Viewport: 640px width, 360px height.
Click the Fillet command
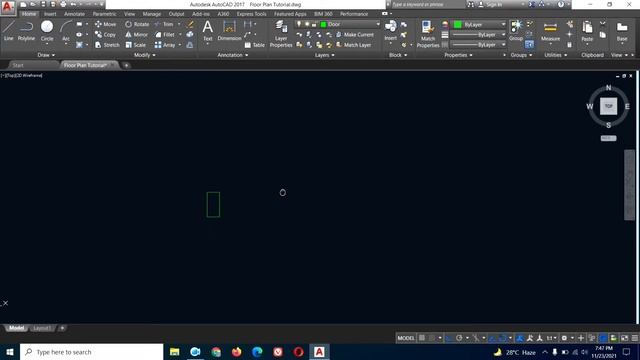165,35
